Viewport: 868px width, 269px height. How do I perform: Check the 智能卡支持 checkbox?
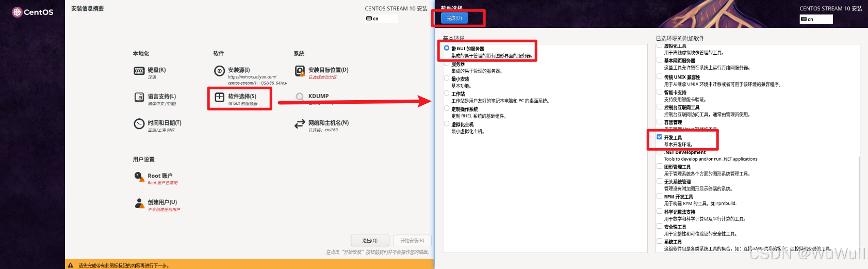(659, 92)
